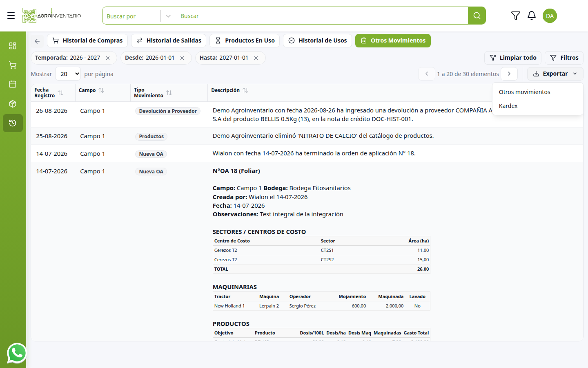Open the Buscar por dropdown
Image resolution: width=588 pixels, height=368 pixels.
coord(137,16)
